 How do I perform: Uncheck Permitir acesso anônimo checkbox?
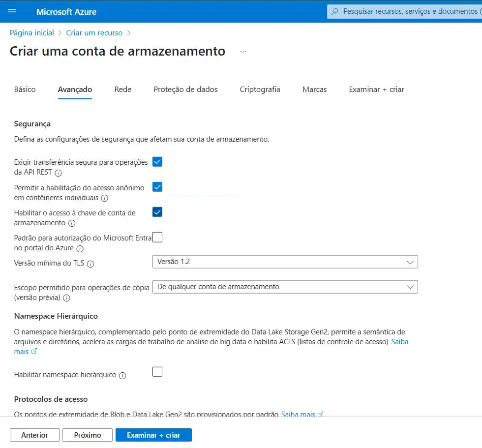click(157, 187)
